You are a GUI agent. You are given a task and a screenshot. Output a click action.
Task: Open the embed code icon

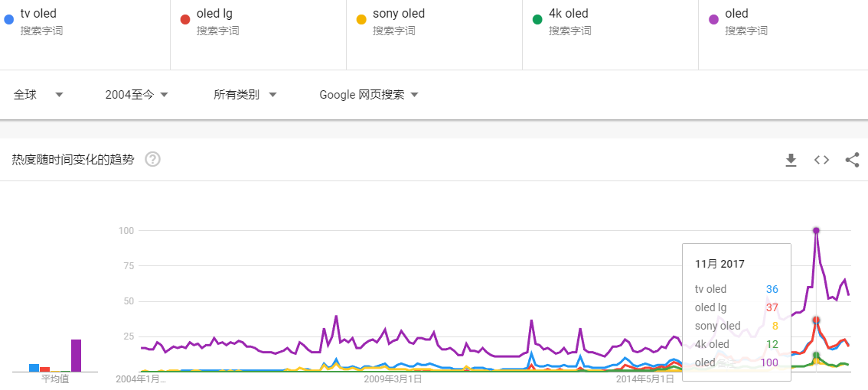[x=821, y=160]
